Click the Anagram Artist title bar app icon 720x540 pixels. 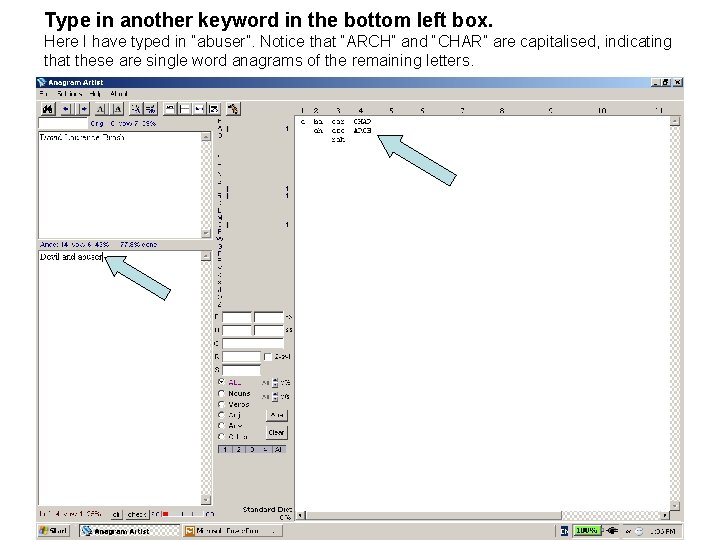[42, 82]
